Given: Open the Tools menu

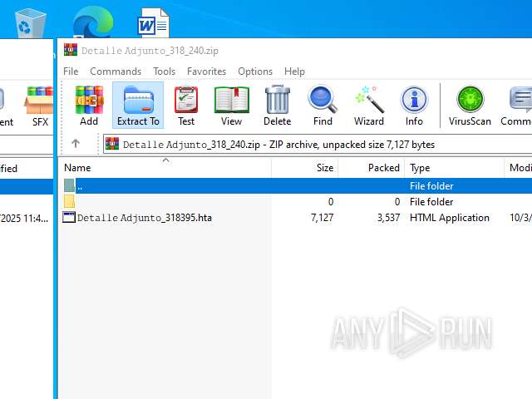Looking at the screenshot, I should 165,71.
